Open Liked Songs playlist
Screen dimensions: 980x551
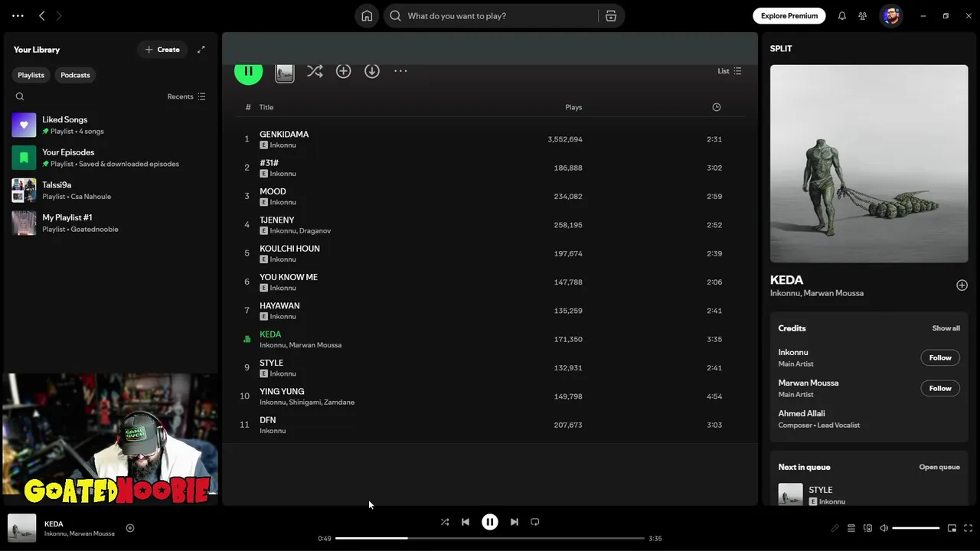coord(111,125)
